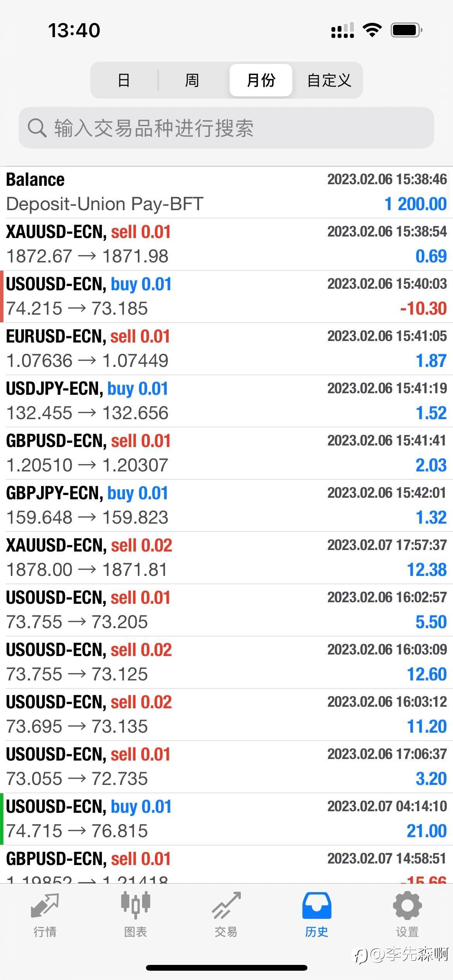Open the XAUUSD sell 0.02 trade
The image size is (453, 980).
[226, 558]
